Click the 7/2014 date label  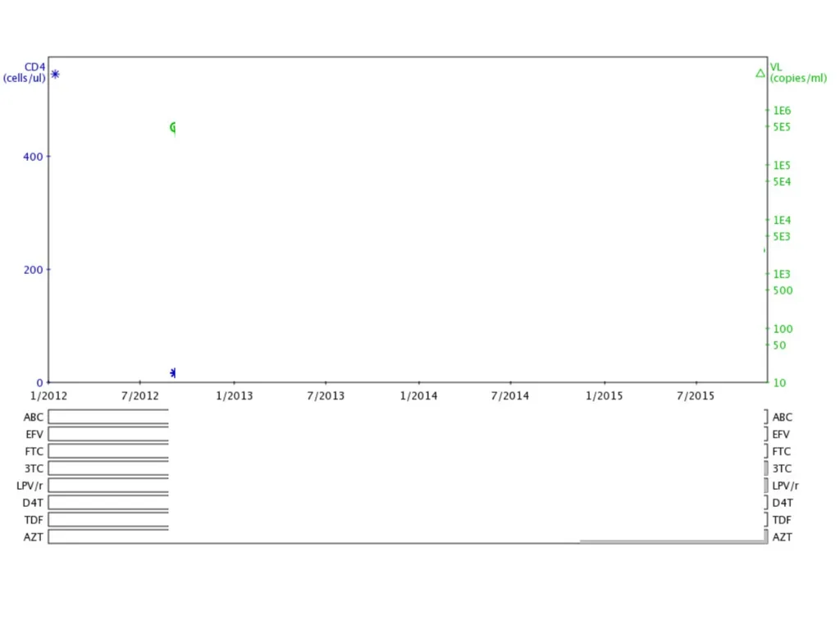(510, 396)
